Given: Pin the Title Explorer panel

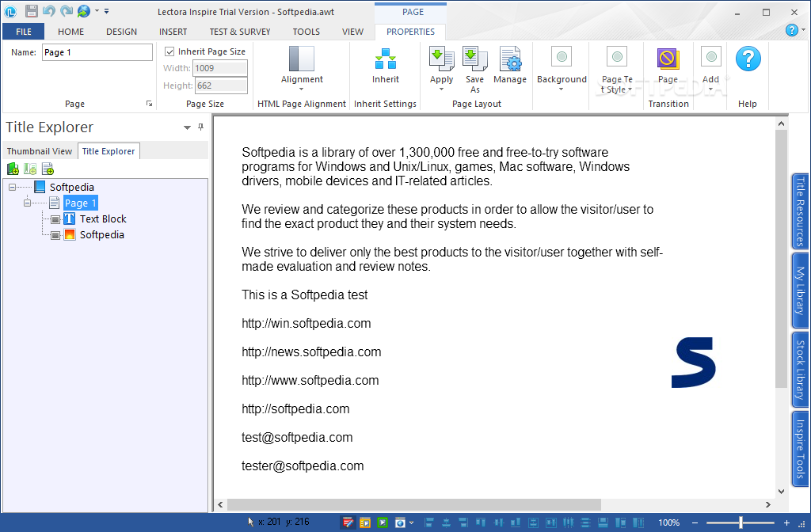Looking at the screenshot, I should [x=200, y=127].
